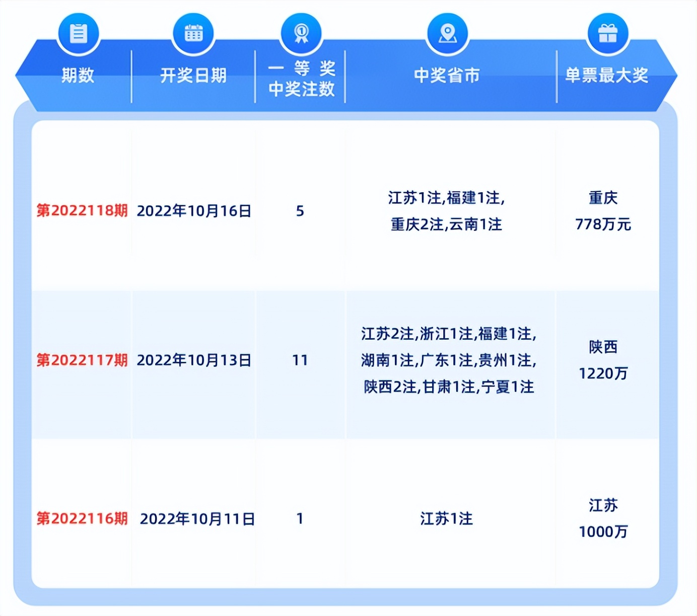
Task: Click the 重庆 778万元 jackpot cell
Action: coord(604,212)
